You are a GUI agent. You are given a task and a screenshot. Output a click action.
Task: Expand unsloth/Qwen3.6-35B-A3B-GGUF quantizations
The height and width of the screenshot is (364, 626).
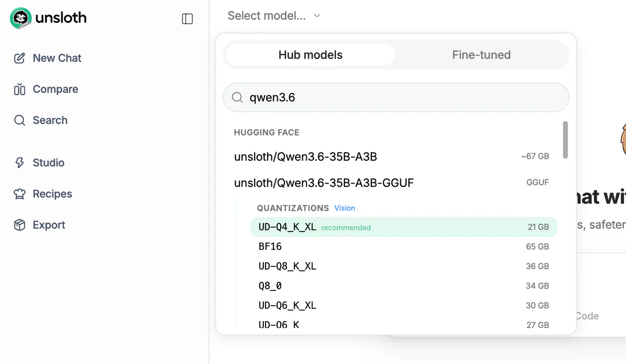click(323, 183)
